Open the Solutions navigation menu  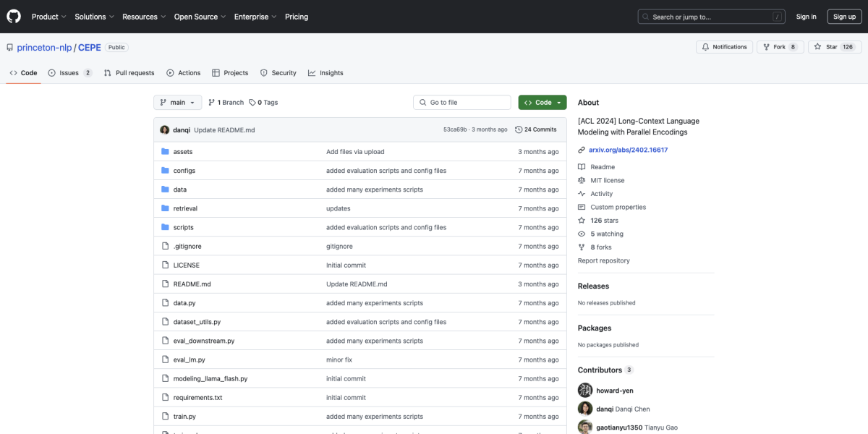pos(93,17)
